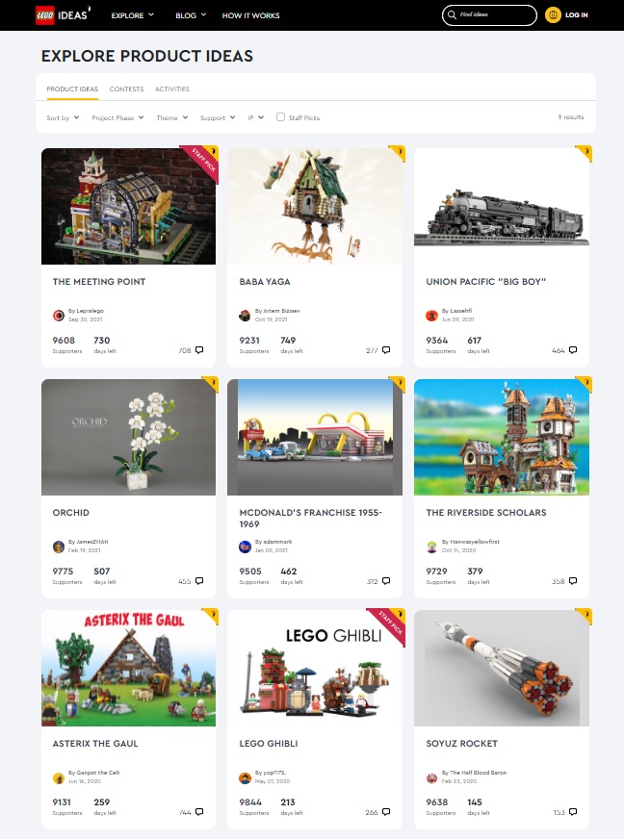
Task: Click comment icon on Soyuz Rocket card
Action: pyautogui.click(x=573, y=812)
